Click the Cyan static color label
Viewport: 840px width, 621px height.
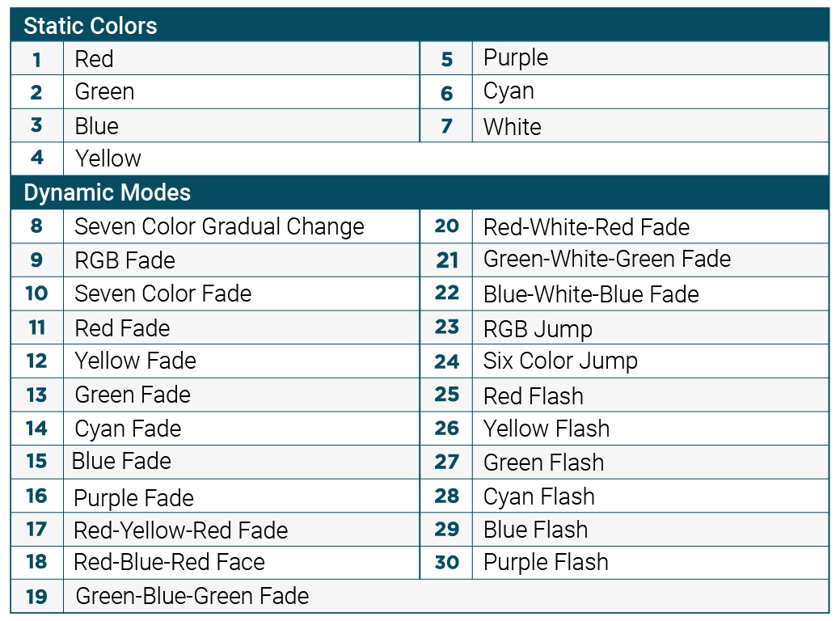coord(509,91)
